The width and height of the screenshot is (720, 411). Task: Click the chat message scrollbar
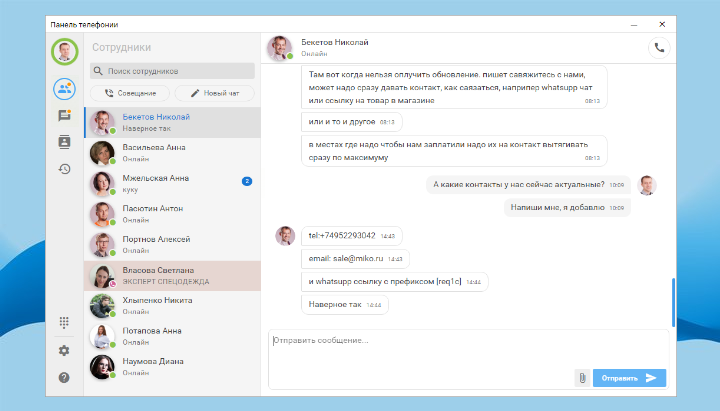673,300
